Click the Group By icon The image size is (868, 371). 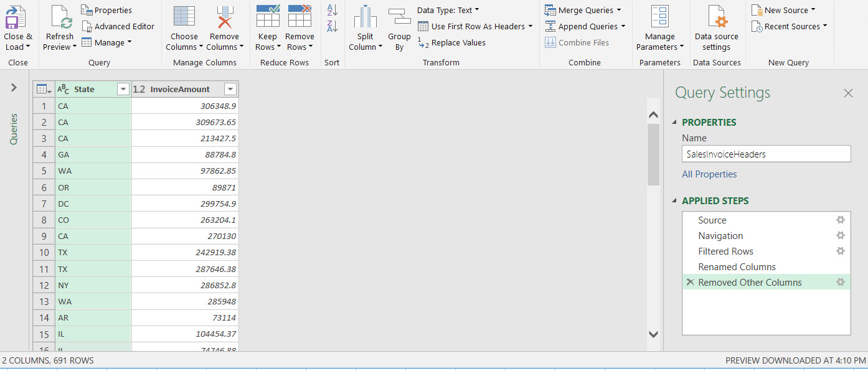[399, 17]
